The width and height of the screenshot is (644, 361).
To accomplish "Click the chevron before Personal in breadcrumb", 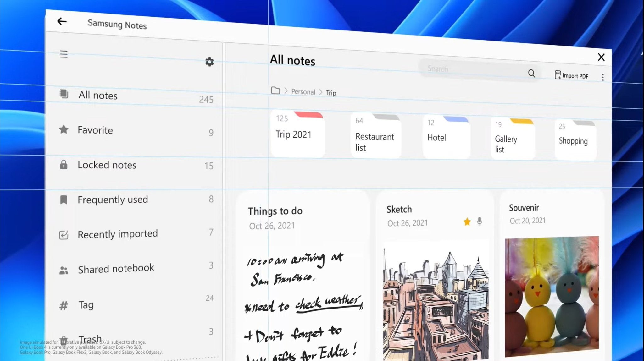I will 286,91.
